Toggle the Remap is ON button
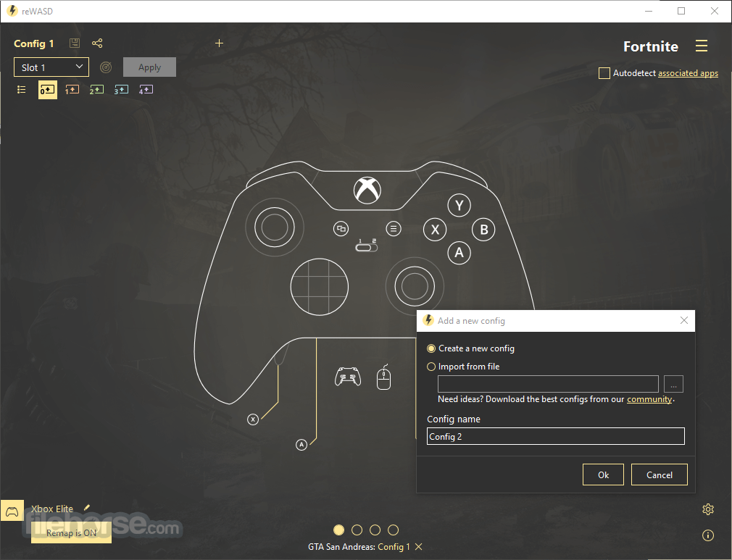732x560 pixels. (x=72, y=533)
